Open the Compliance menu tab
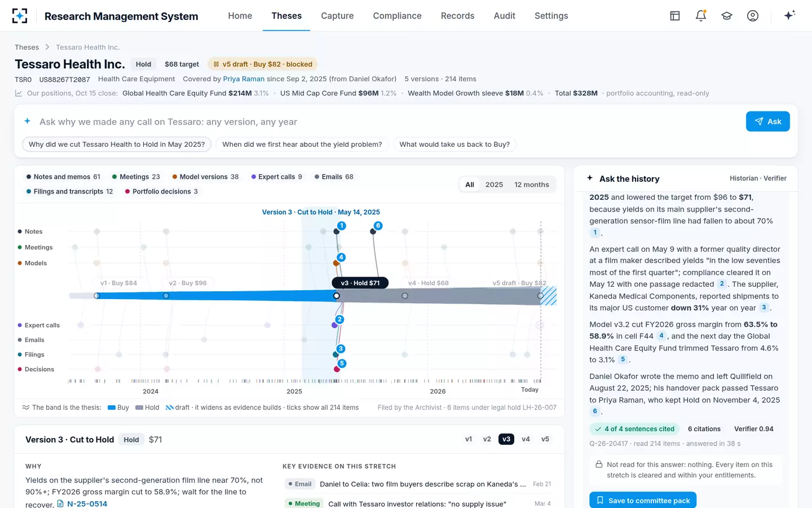This screenshot has height=508, width=812. click(x=397, y=16)
